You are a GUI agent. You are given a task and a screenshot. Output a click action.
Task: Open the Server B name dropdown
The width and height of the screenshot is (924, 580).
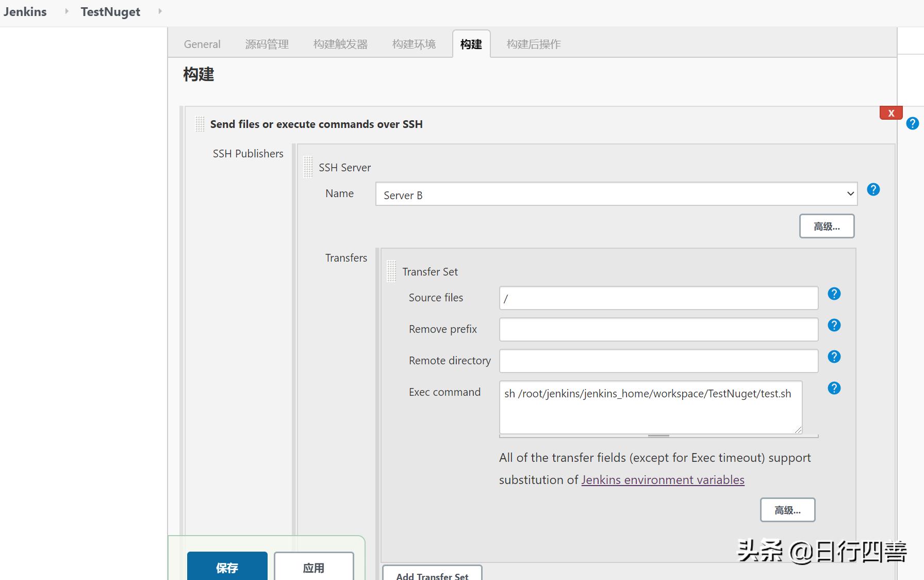pyautogui.click(x=616, y=195)
